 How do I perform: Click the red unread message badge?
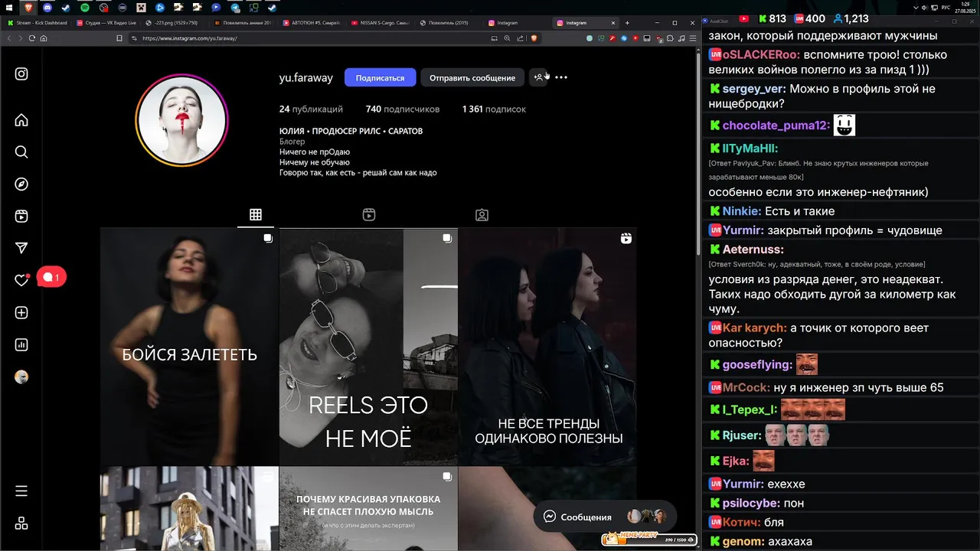51,277
